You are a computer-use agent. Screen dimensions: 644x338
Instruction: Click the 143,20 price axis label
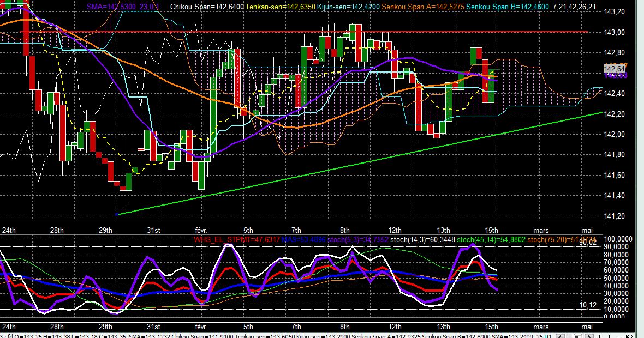(615, 11)
